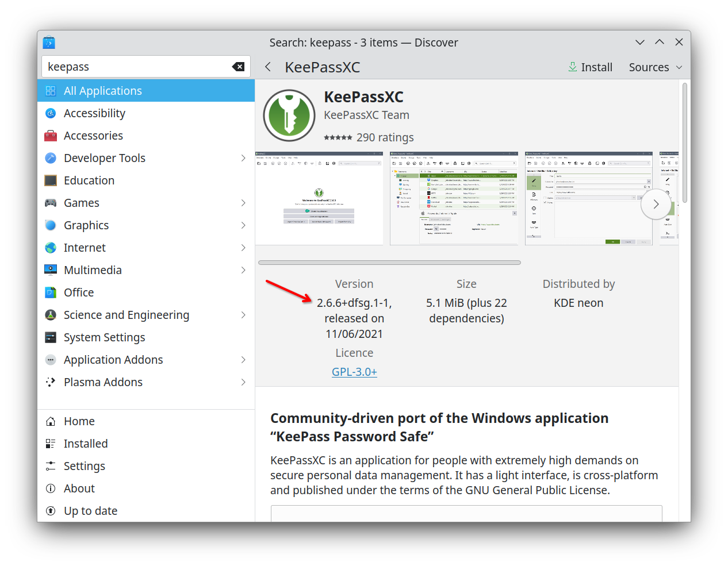Open the Sources dropdown

pyautogui.click(x=656, y=67)
